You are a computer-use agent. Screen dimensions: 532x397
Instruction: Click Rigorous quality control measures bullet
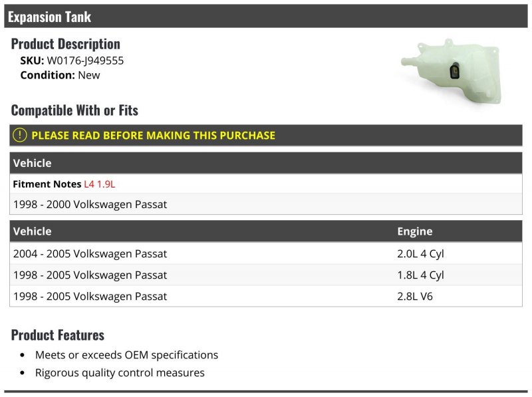[120, 372]
